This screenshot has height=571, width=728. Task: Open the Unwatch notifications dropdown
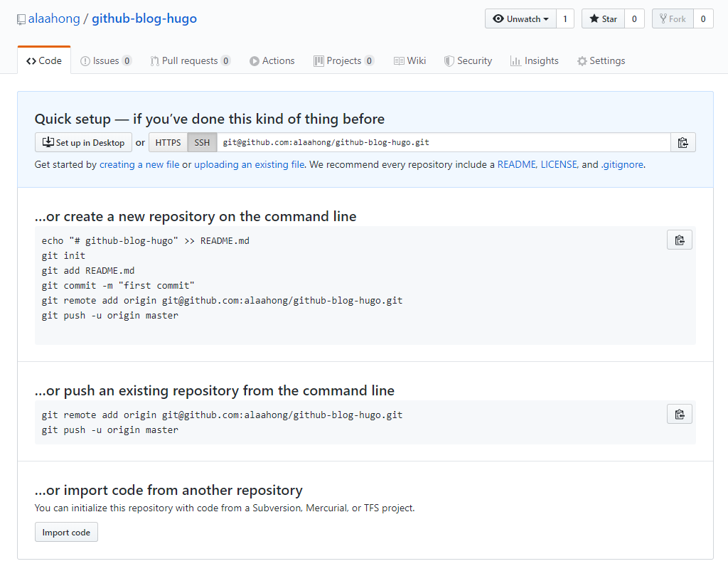point(520,19)
